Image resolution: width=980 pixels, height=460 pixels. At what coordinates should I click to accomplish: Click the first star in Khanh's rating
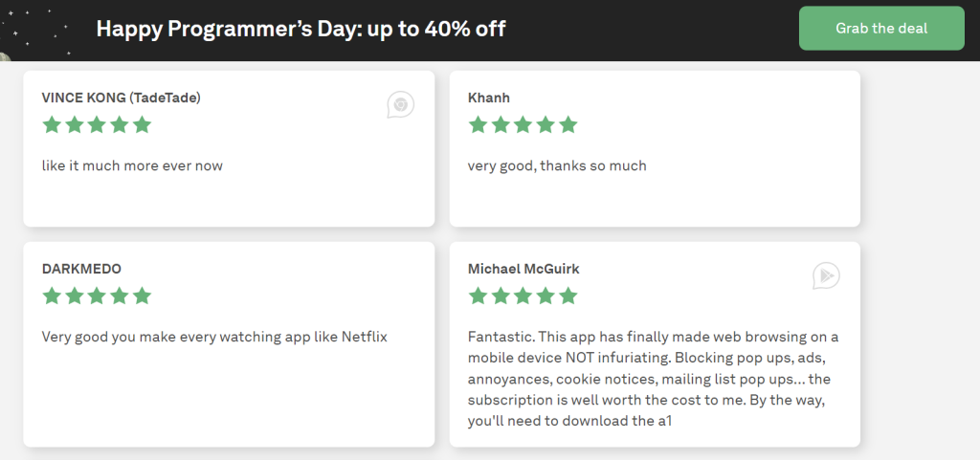coord(478,125)
